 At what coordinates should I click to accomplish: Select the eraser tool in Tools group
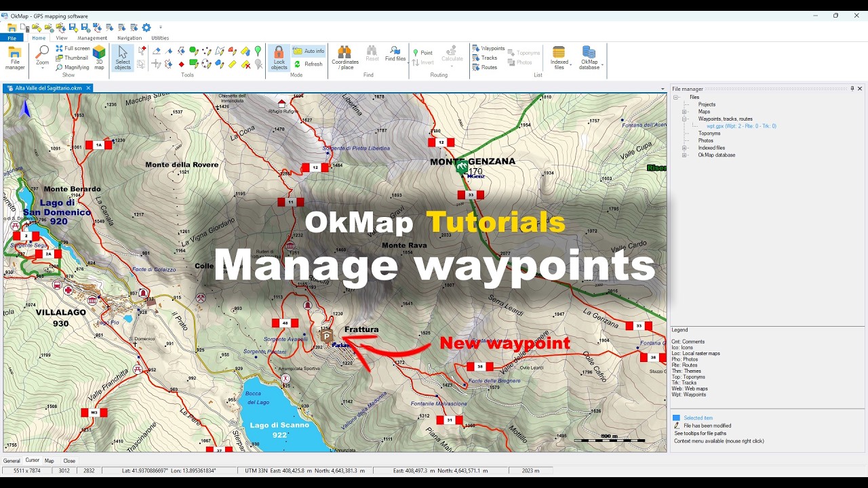coord(157,51)
